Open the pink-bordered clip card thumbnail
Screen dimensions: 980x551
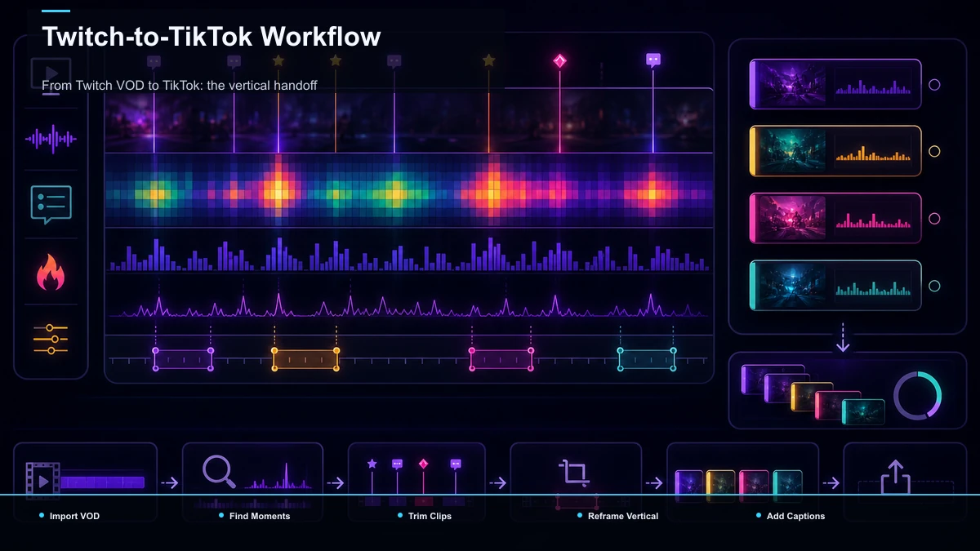(790, 219)
